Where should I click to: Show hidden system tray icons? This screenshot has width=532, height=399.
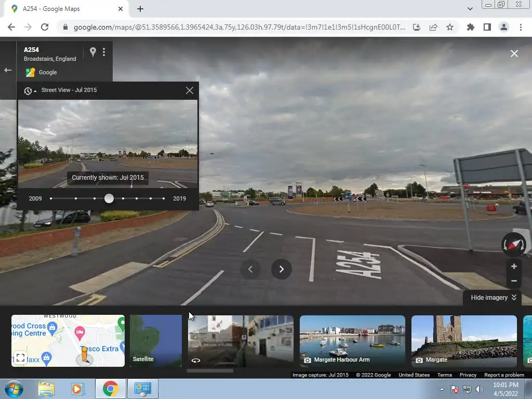[x=442, y=389]
